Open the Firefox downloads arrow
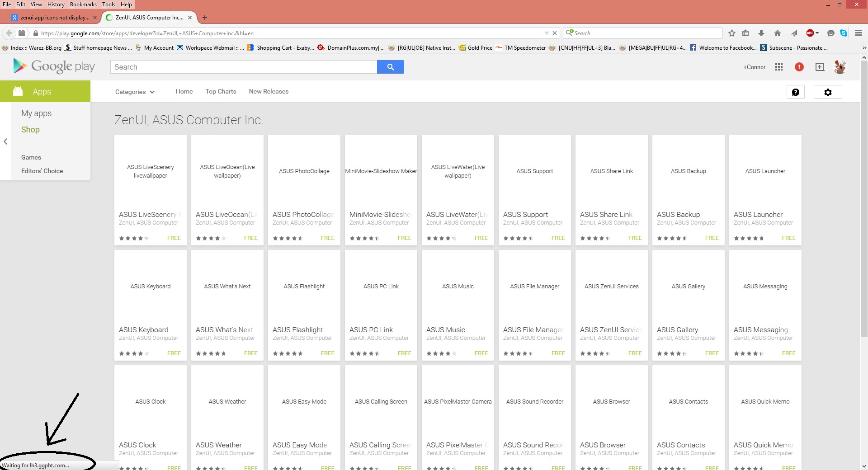This screenshot has height=470, width=868. 761,33
